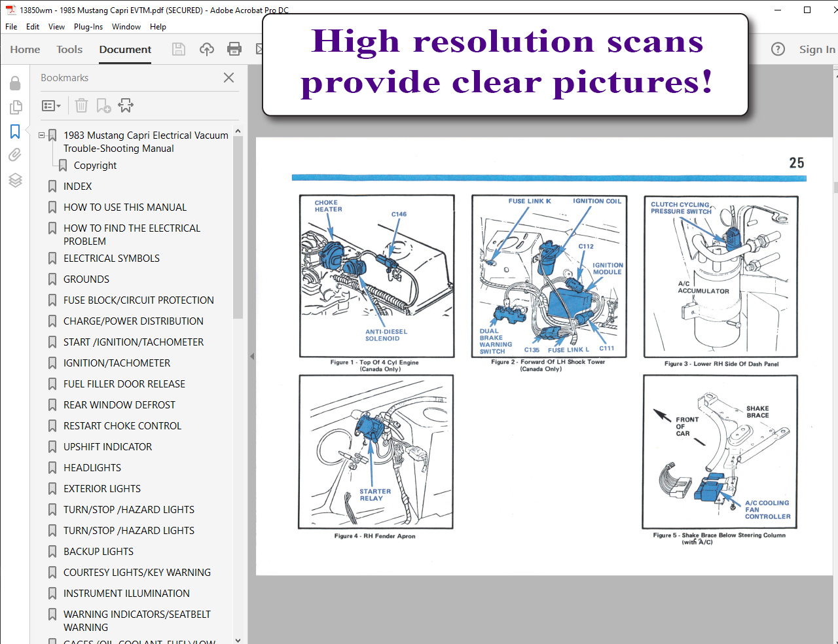Open the bookmark options dropdown
The image size is (838, 644).
pos(51,105)
